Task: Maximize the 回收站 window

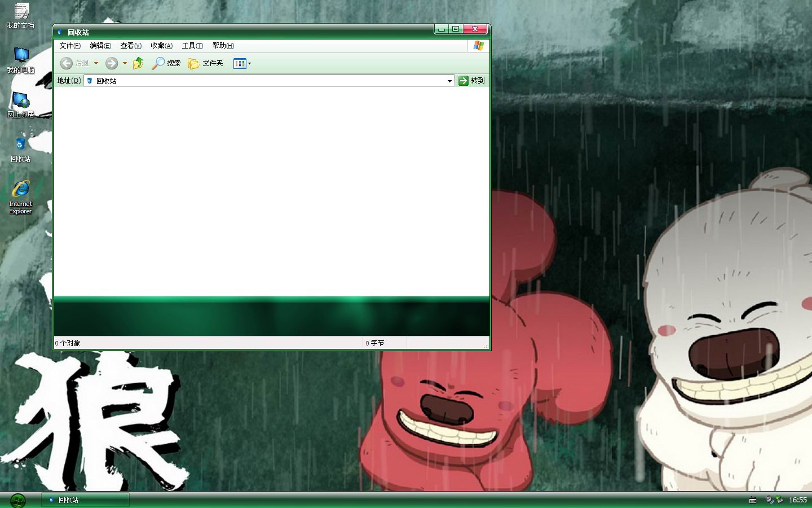Action: [456, 29]
